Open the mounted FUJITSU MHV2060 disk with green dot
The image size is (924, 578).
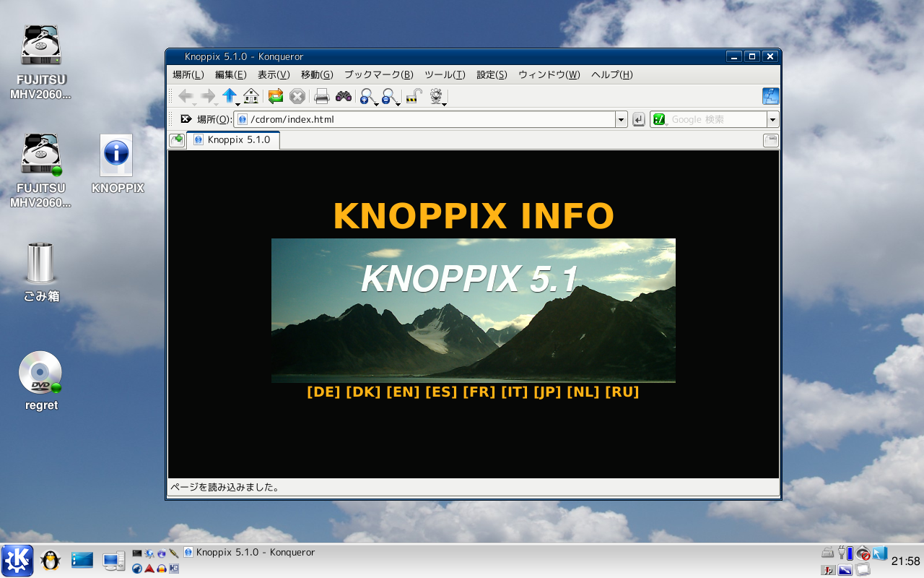click(41, 171)
